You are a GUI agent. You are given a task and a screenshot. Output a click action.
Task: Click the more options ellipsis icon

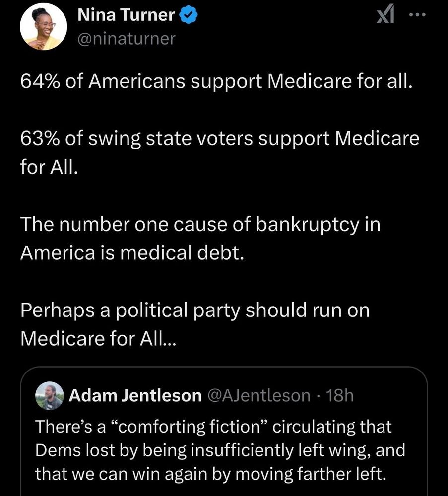point(417,15)
